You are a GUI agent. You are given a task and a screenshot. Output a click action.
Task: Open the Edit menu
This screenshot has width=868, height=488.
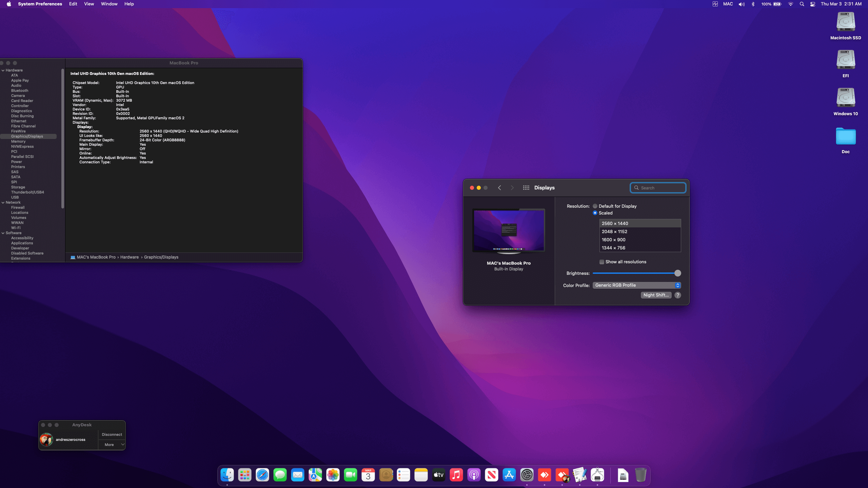[73, 4]
